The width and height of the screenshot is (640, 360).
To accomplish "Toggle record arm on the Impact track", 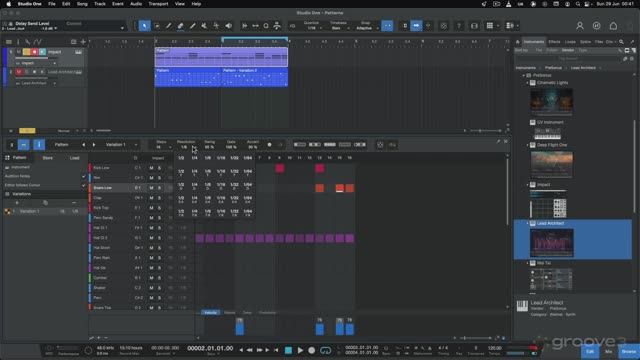I will pos(34,52).
